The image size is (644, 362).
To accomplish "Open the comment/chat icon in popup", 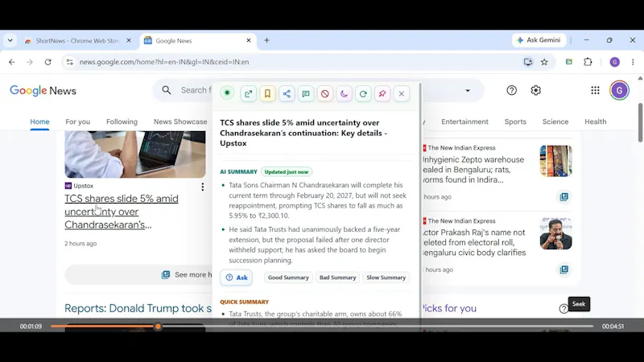I will click(x=306, y=94).
